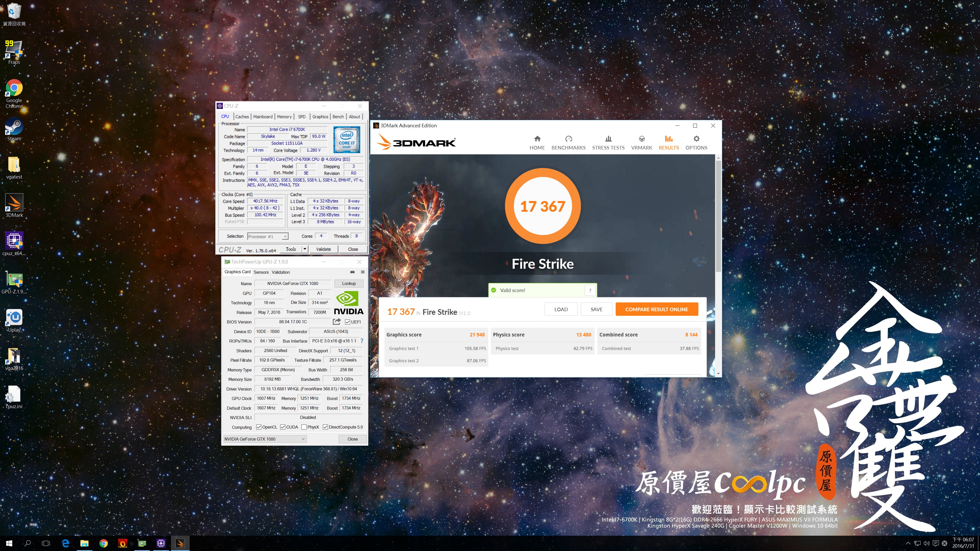This screenshot has width=980, height=551.
Task: Click the LOAD button in 3DMark
Action: coord(561,309)
